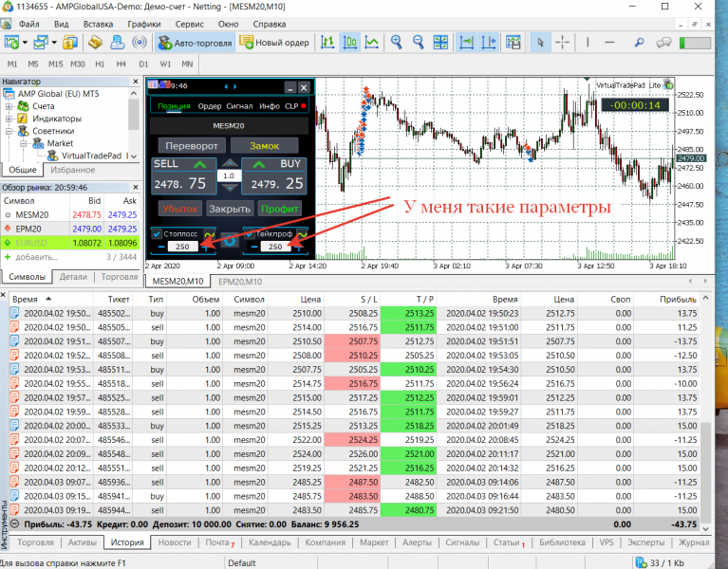Switch to the Торговля bottom tab
The height and width of the screenshot is (569, 728).
(x=35, y=542)
